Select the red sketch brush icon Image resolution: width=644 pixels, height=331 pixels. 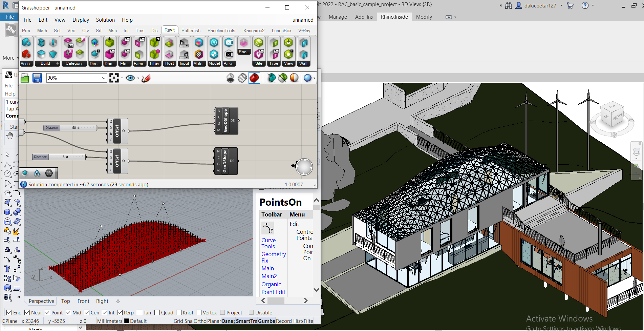(146, 78)
